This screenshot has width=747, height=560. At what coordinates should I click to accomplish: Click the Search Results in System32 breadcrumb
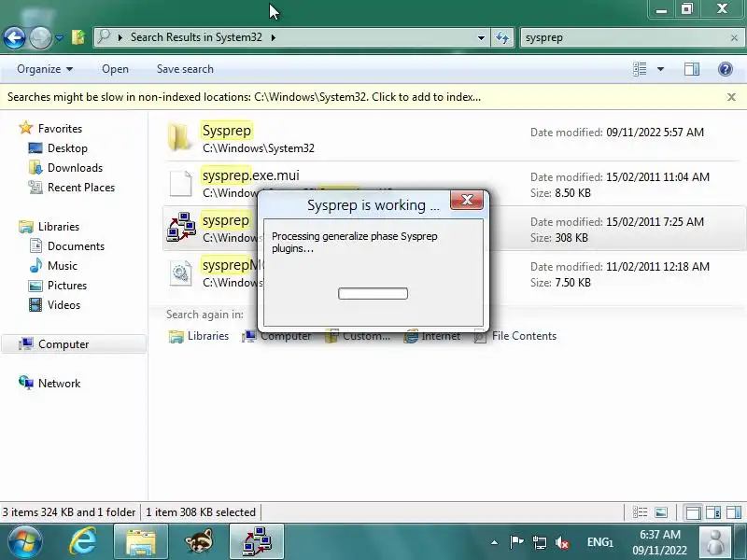coord(196,37)
